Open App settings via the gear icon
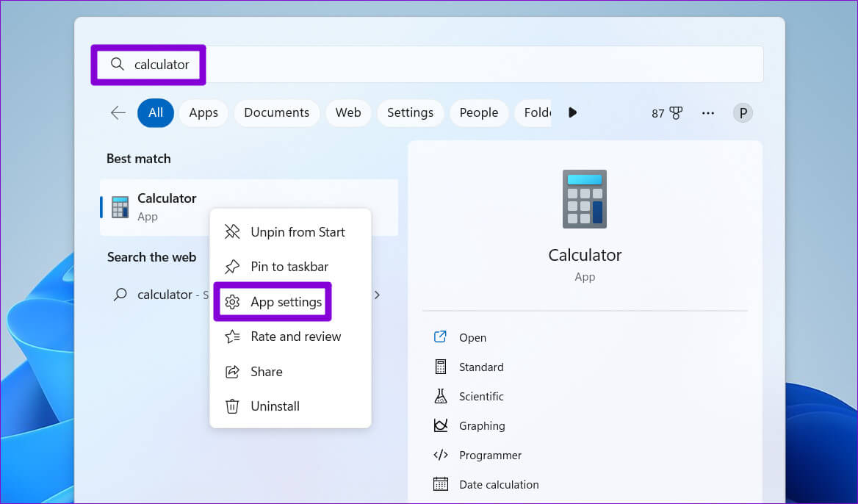 pos(232,301)
